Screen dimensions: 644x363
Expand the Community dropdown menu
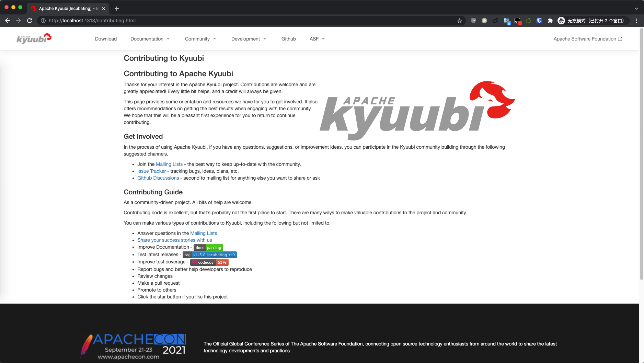200,39
